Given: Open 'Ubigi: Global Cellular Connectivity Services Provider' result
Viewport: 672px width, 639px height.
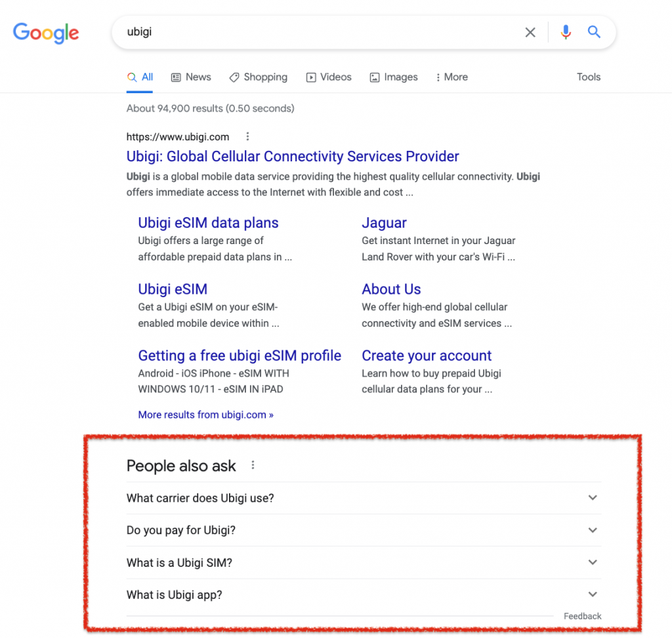Looking at the screenshot, I should pyautogui.click(x=293, y=157).
